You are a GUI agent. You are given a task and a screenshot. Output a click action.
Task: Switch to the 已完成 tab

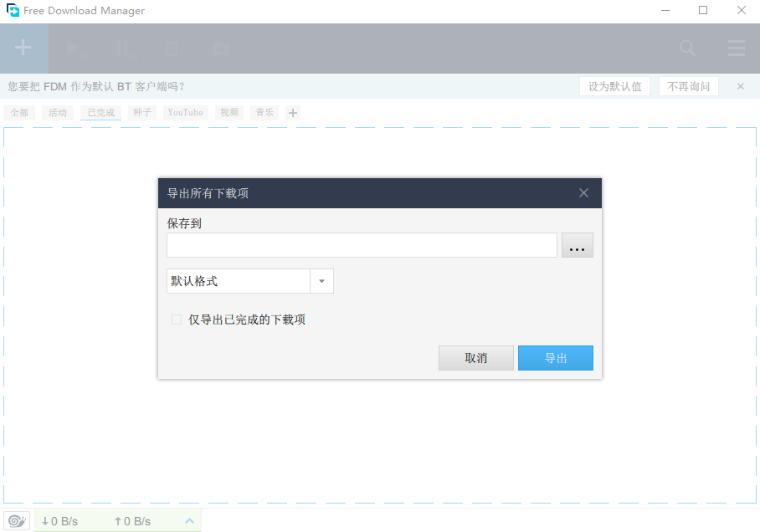[100, 112]
